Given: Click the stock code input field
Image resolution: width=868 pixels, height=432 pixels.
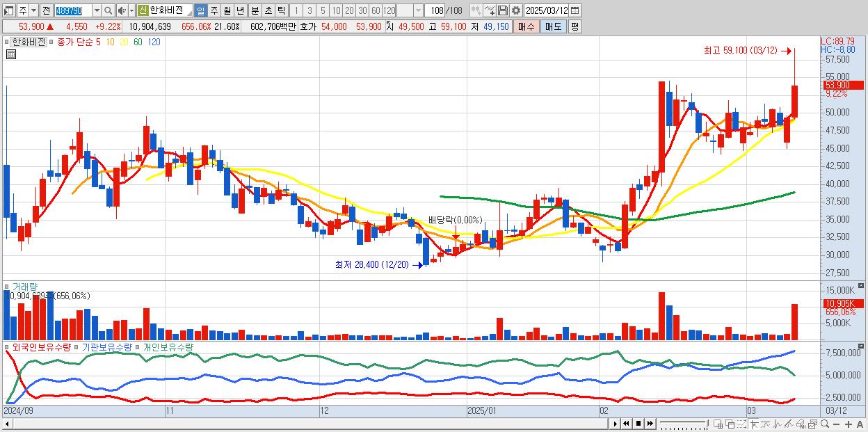Looking at the screenshot, I should 73,10.
